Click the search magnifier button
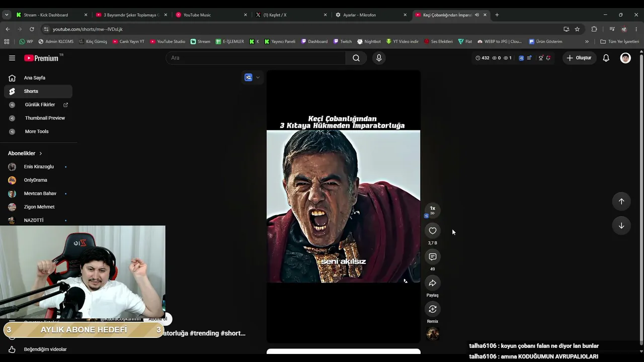Screen dimensions: 644x362 pos(356,58)
